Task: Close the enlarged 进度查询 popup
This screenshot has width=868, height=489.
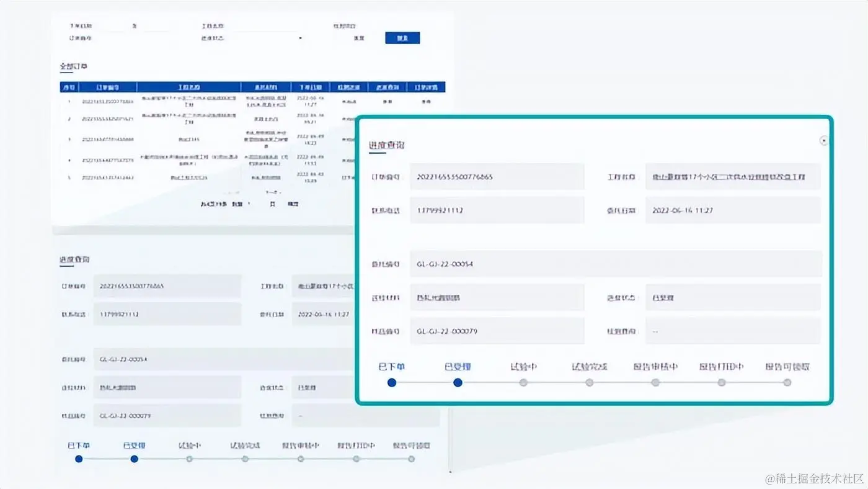Action: pyautogui.click(x=823, y=141)
